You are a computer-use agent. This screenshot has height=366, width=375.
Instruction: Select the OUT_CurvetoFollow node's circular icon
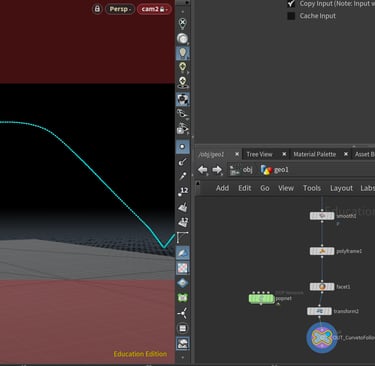click(322, 337)
